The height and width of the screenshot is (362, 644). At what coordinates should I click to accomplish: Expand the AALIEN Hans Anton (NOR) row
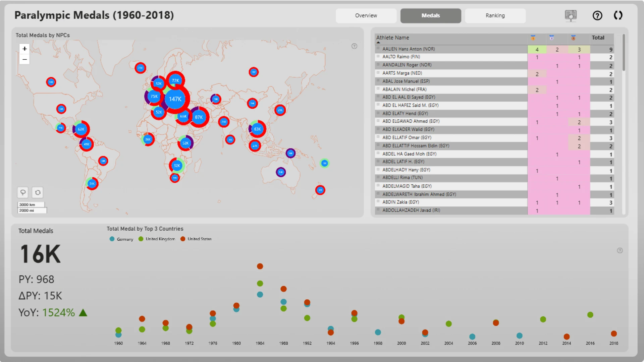(x=378, y=49)
